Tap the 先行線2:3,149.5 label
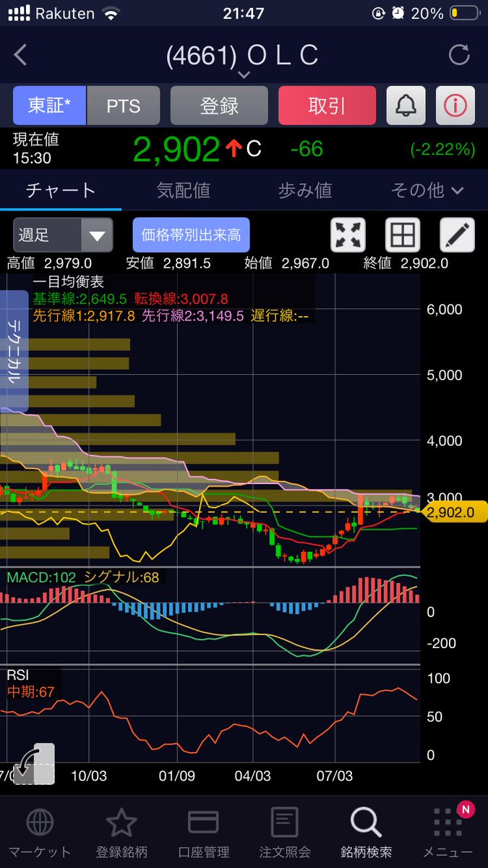The width and height of the screenshot is (488, 868). click(192, 315)
